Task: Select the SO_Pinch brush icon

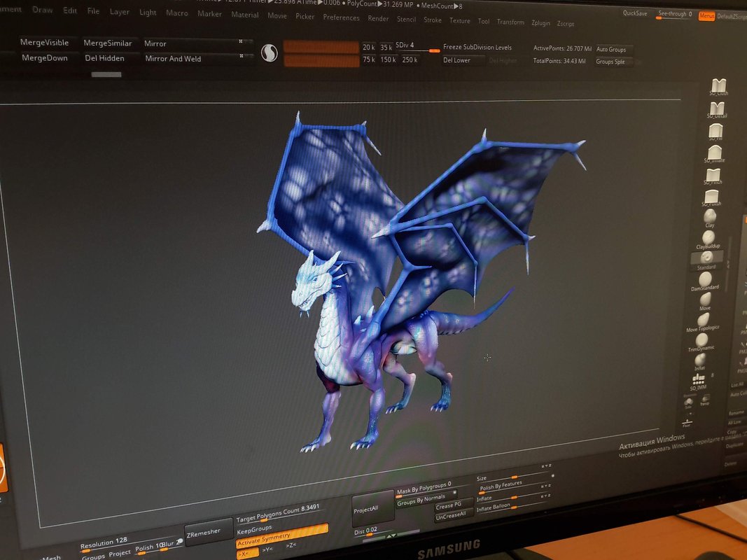Action: [x=713, y=176]
